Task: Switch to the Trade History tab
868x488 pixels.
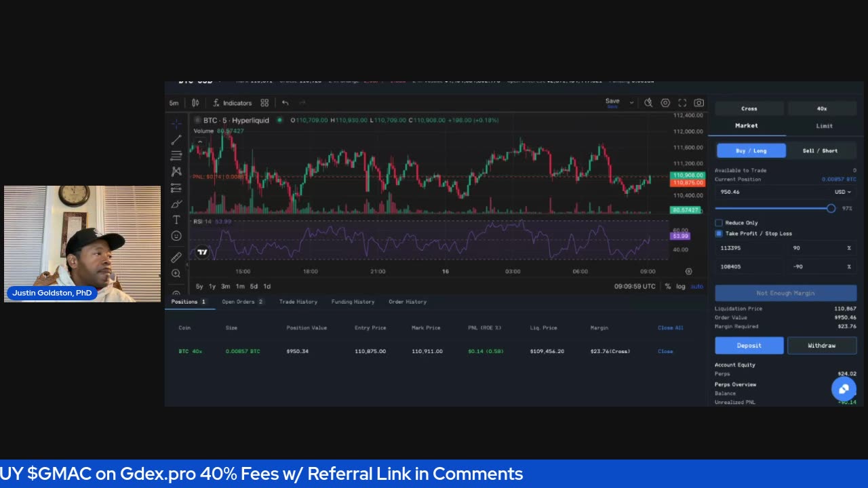Action: 298,302
